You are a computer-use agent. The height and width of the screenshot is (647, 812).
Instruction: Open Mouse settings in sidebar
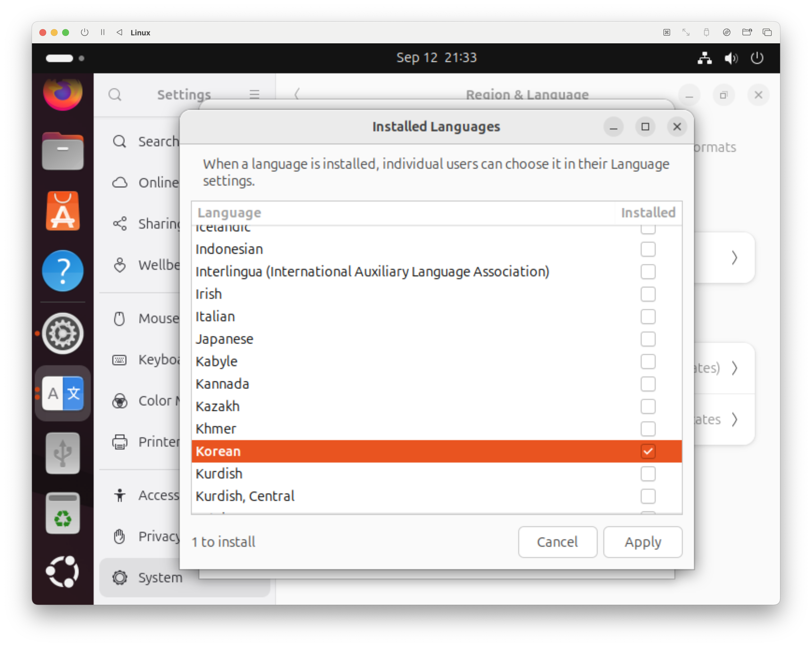146,319
